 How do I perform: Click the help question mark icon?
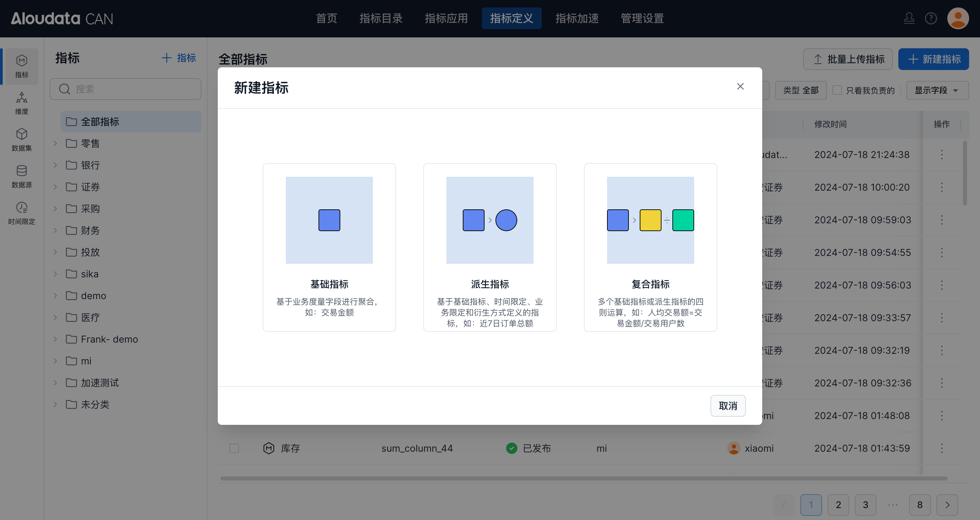click(x=931, y=18)
